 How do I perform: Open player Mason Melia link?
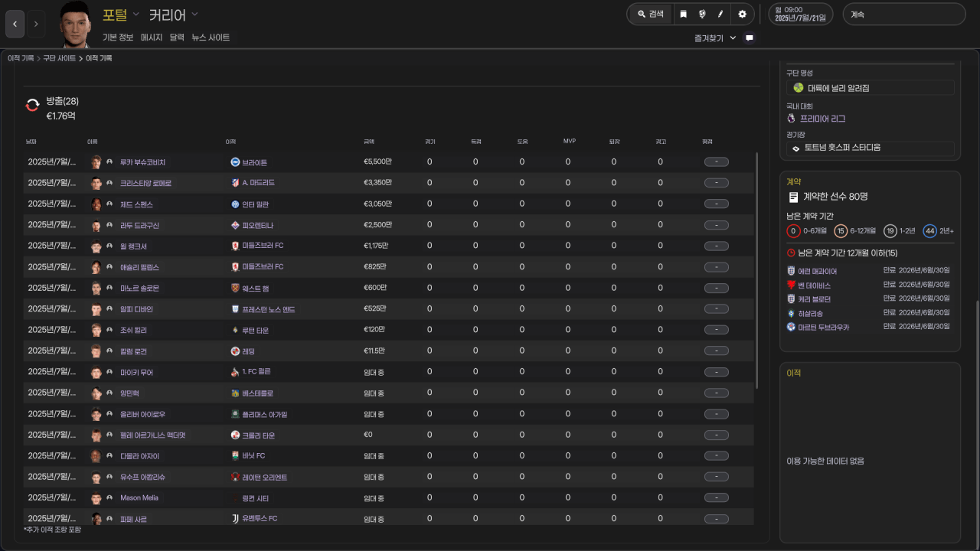139,497
